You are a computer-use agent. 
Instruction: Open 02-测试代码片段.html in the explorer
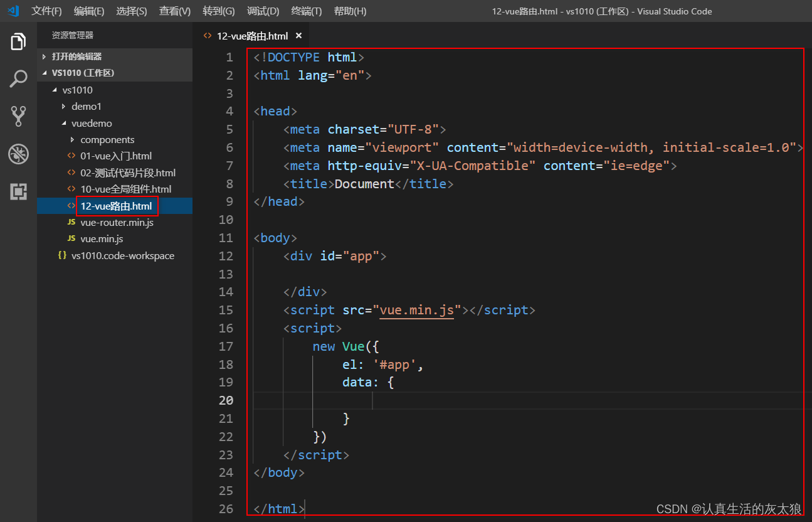click(128, 173)
